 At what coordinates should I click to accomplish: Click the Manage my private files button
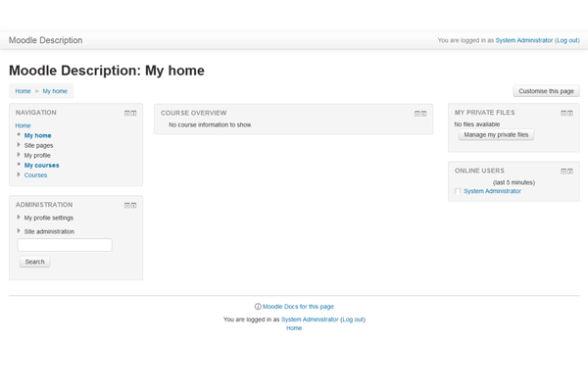point(496,134)
